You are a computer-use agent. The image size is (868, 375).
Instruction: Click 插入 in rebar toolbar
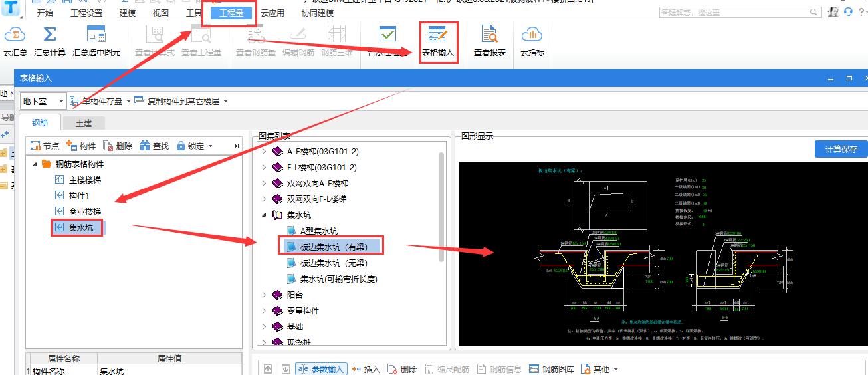pyautogui.click(x=366, y=369)
